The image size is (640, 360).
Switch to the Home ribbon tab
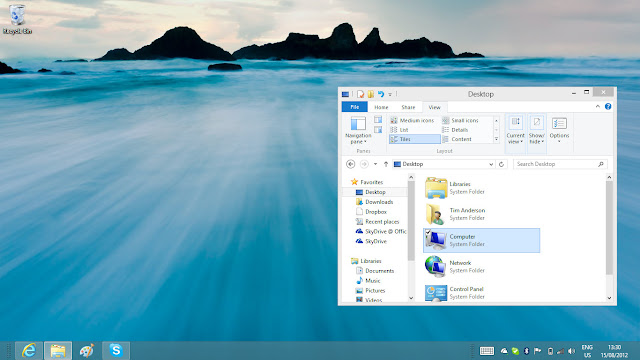[x=381, y=107]
